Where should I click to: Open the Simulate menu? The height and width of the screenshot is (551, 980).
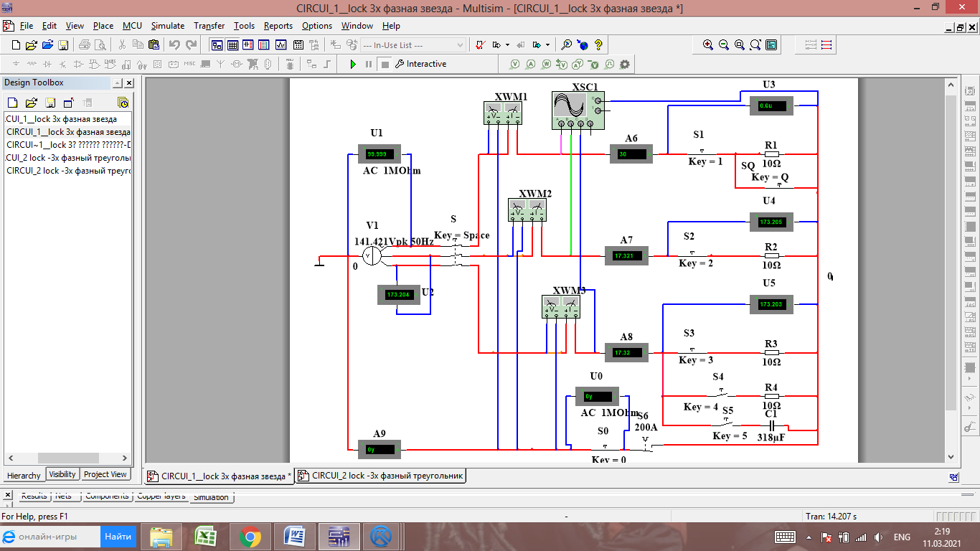click(x=168, y=26)
